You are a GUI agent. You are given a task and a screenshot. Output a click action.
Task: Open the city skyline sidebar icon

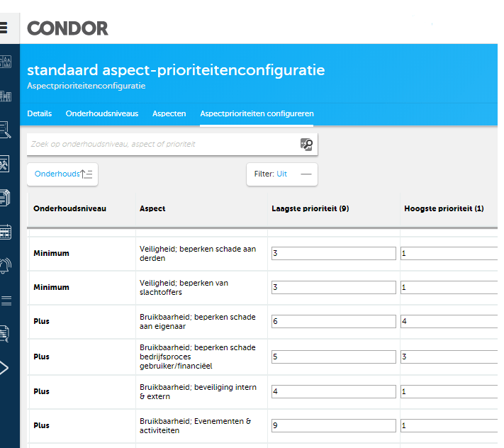(x=6, y=62)
